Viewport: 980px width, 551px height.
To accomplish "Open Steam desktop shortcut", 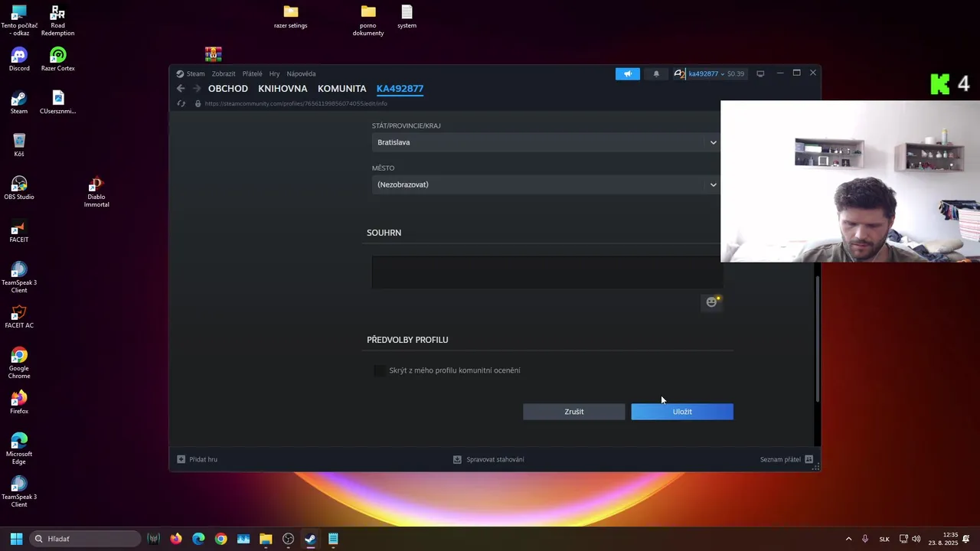I will click(19, 103).
